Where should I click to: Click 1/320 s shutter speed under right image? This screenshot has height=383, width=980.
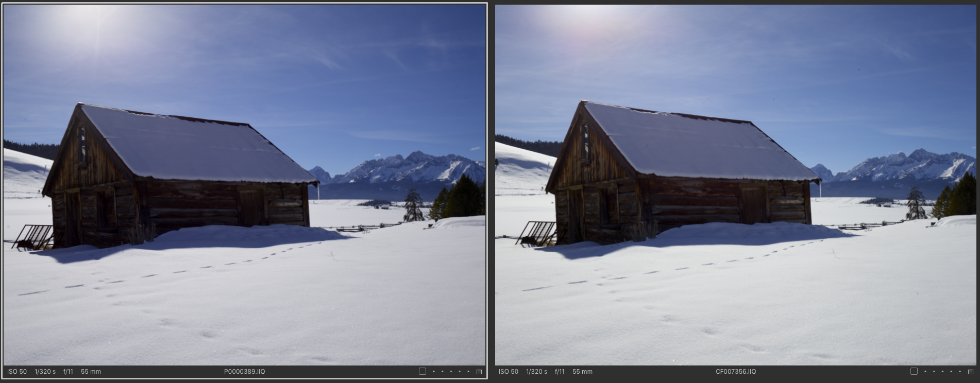536,372
